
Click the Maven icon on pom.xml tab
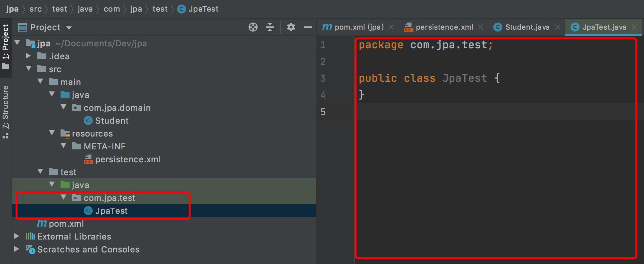tap(327, 27)
